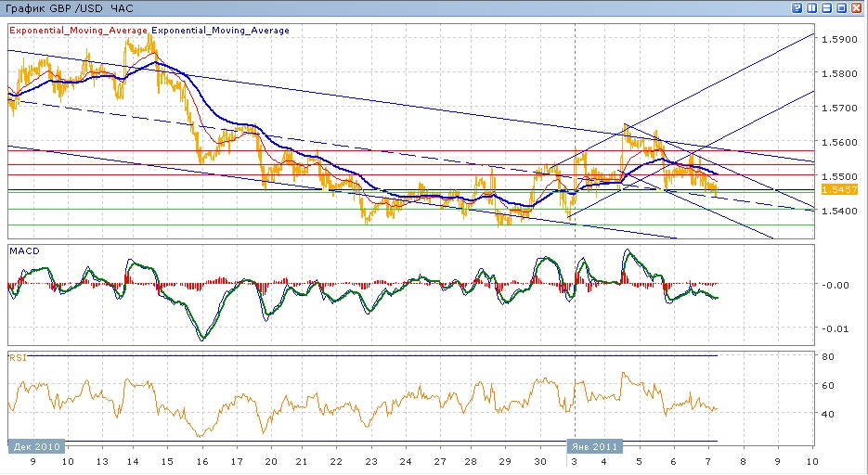Close the GBP/USD chart window
The width and height of the screenshot is (868, 475).
pyautogui.click(x=857, y=7)
